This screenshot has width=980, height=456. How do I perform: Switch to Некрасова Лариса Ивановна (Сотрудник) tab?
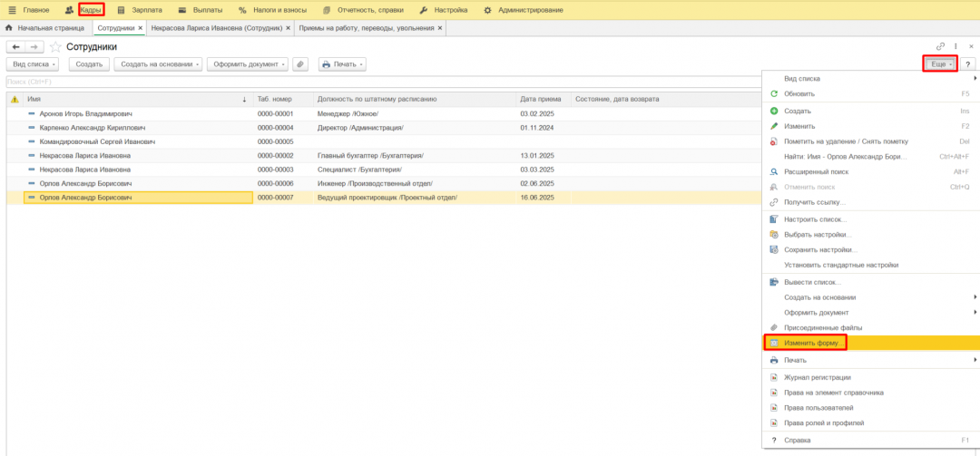click(216, 28)
